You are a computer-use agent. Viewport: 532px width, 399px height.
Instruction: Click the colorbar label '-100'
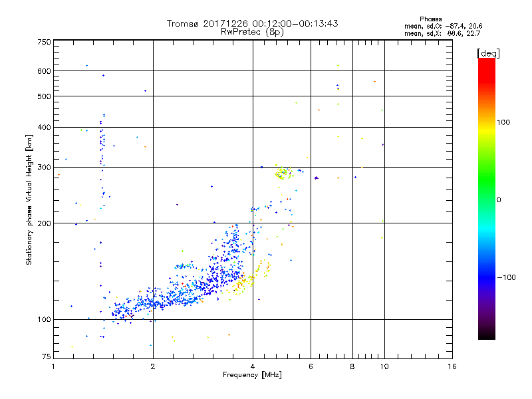(x=506, y=277)
